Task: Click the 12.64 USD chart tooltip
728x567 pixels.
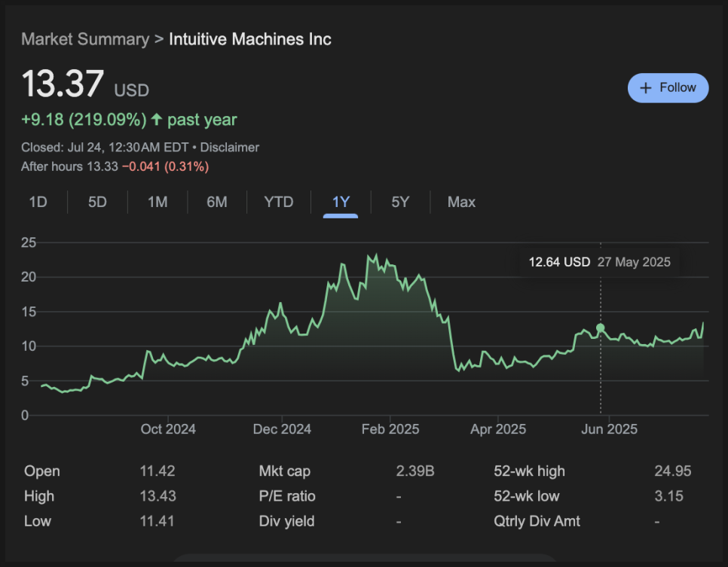Action: [599, 262]
